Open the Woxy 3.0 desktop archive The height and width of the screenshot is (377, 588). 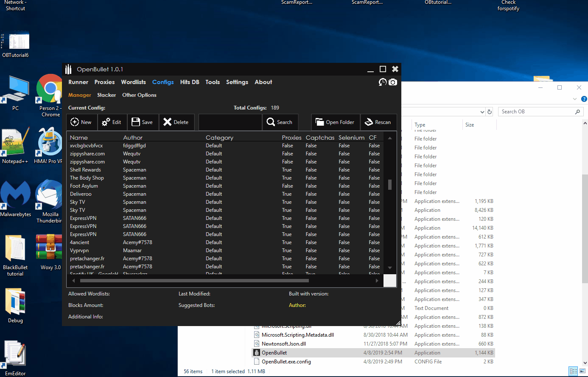tap(50, 253)
